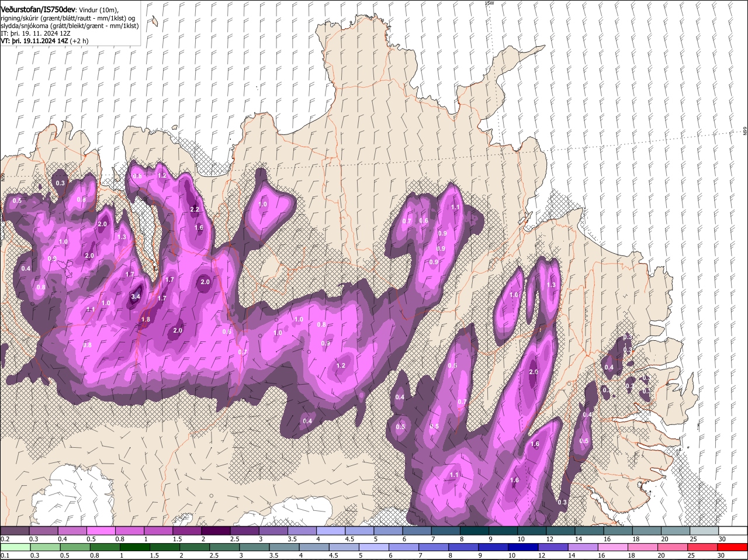Pick upper legend swatch above label 14
The width and height of the screenshot is (748, 560).
tap(589, 531)
